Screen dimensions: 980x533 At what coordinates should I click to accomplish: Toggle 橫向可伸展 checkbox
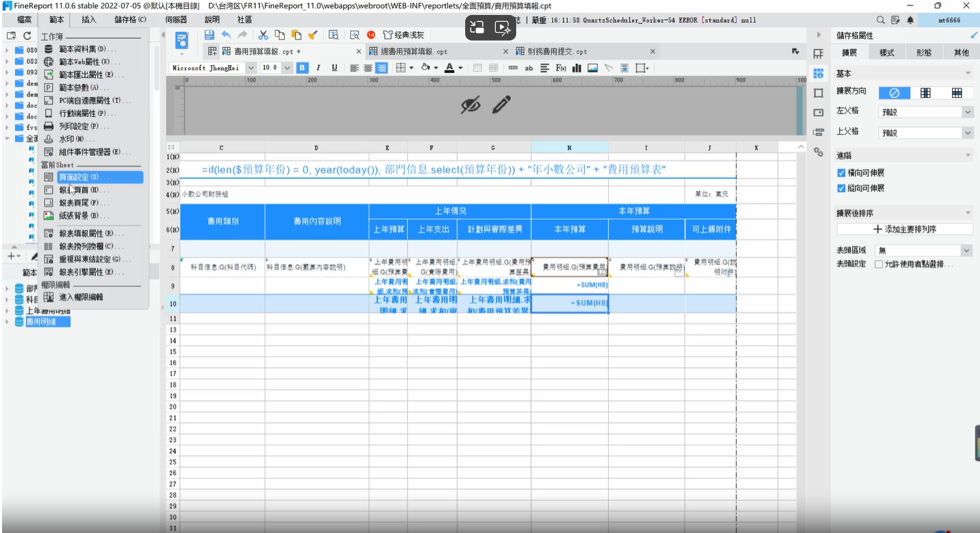(841, 174)
